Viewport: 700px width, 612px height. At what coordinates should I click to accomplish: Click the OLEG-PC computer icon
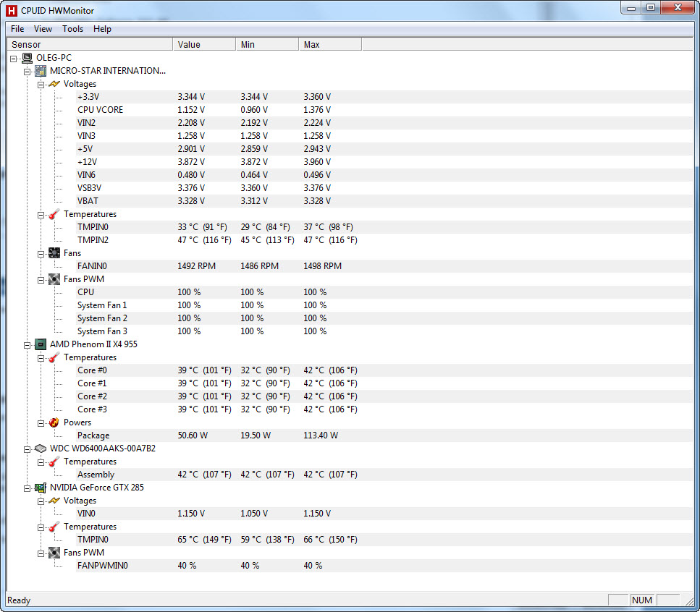pos(27,58)
